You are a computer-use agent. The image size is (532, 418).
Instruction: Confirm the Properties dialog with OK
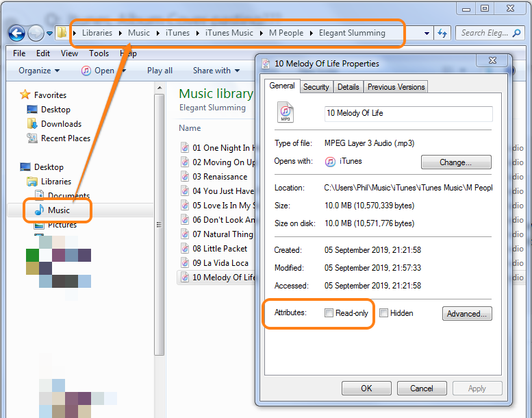366,388
